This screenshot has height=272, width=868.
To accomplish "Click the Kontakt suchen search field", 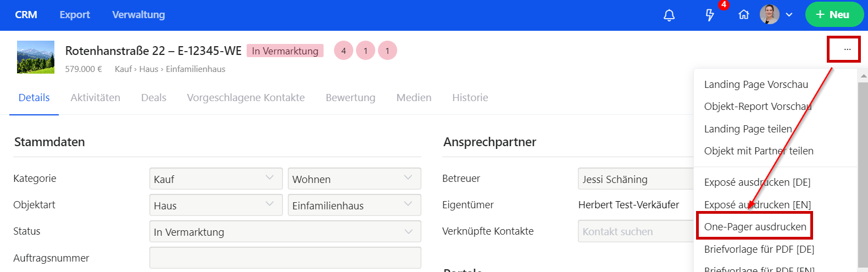I will (x=635, y=232).
